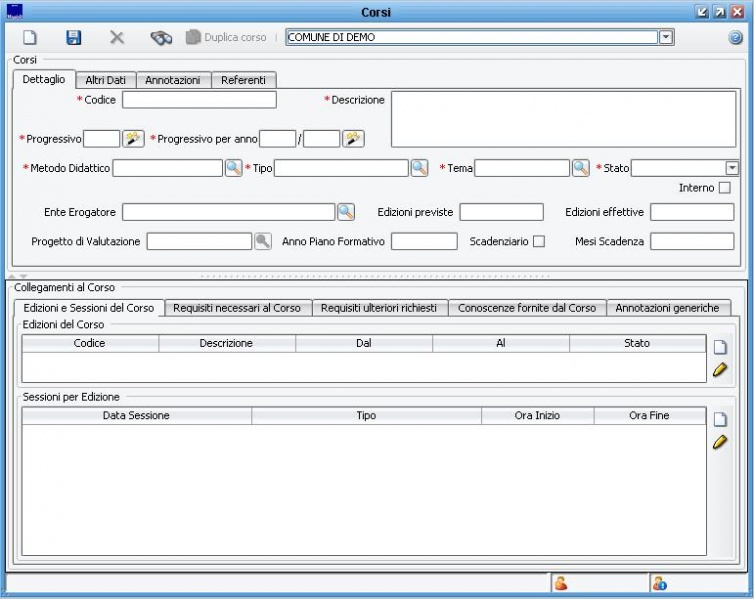Click the wand icon next to Progressivo
The width and height of the screenshot is (754, 599).
click(134, 139)
